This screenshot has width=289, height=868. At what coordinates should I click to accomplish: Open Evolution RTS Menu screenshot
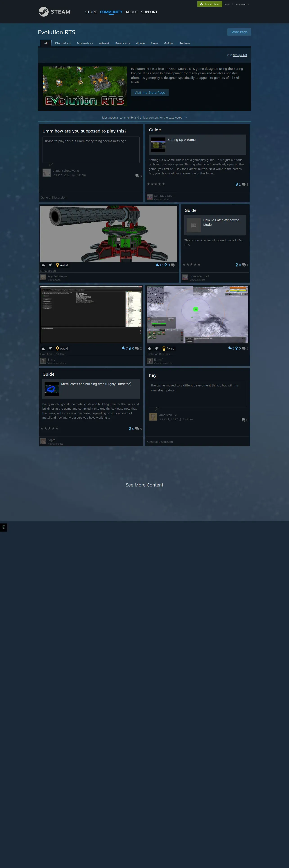tap(91, 315)
